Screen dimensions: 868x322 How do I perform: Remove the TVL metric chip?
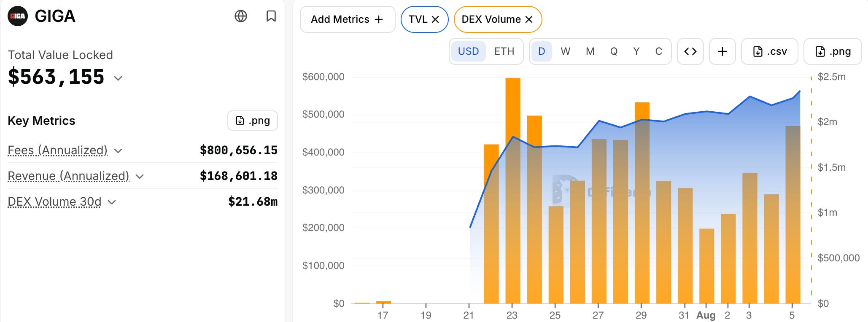(435, 19)
